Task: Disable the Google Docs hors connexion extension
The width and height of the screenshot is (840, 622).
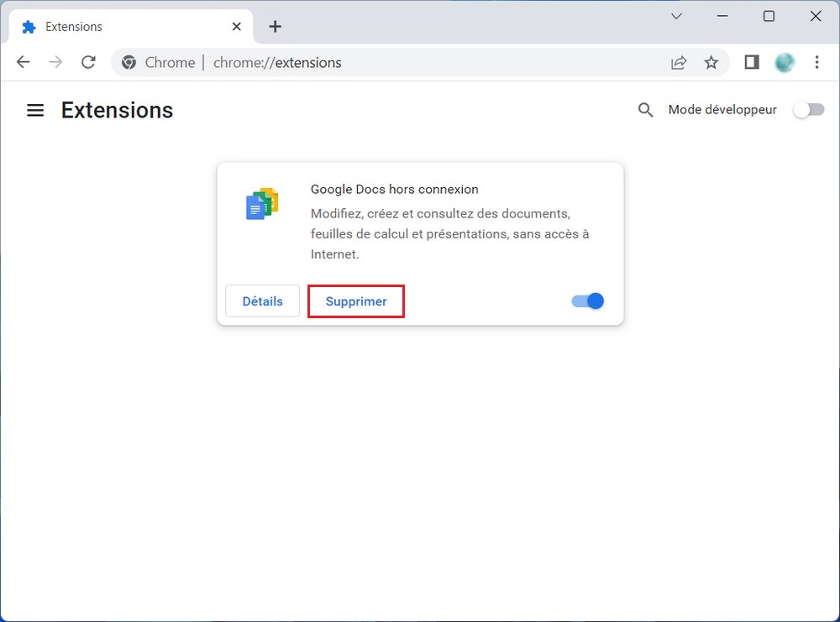Action: point(588,301)
